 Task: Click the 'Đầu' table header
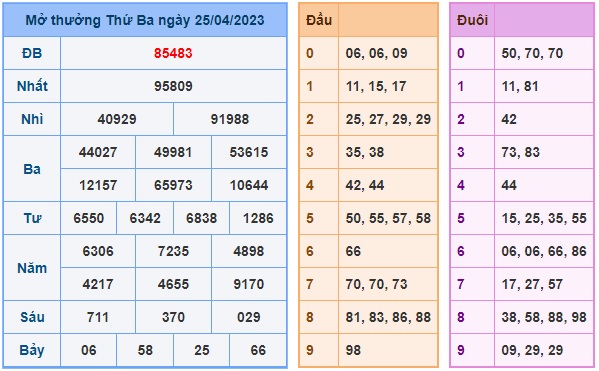pos(319,20)
